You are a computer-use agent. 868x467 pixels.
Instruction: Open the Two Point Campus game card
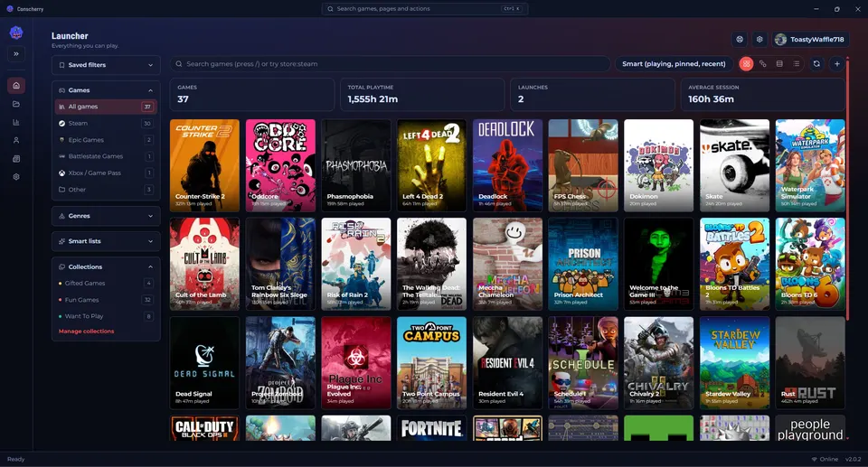coord(432,363)
